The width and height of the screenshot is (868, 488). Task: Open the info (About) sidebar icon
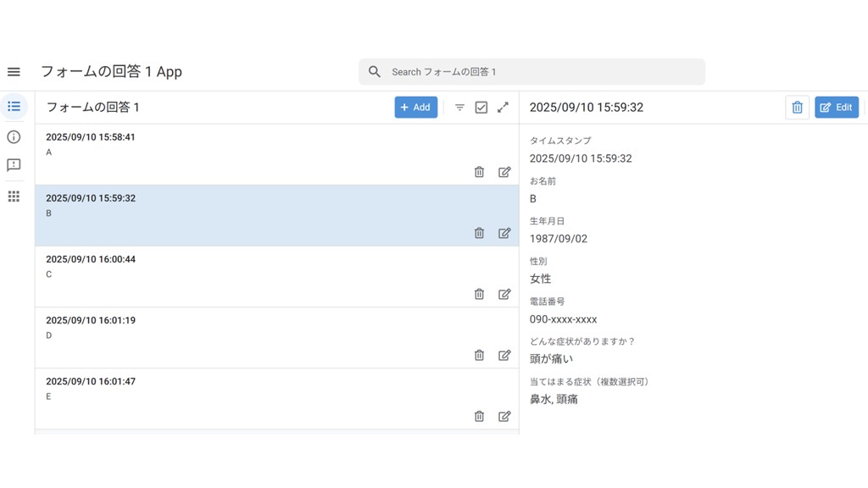pos(14,136)
